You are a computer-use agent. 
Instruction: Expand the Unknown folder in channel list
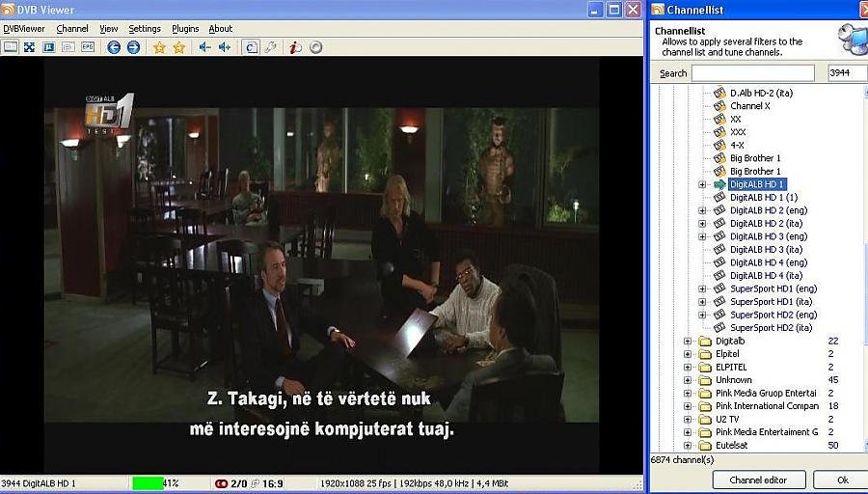(688, 380)
